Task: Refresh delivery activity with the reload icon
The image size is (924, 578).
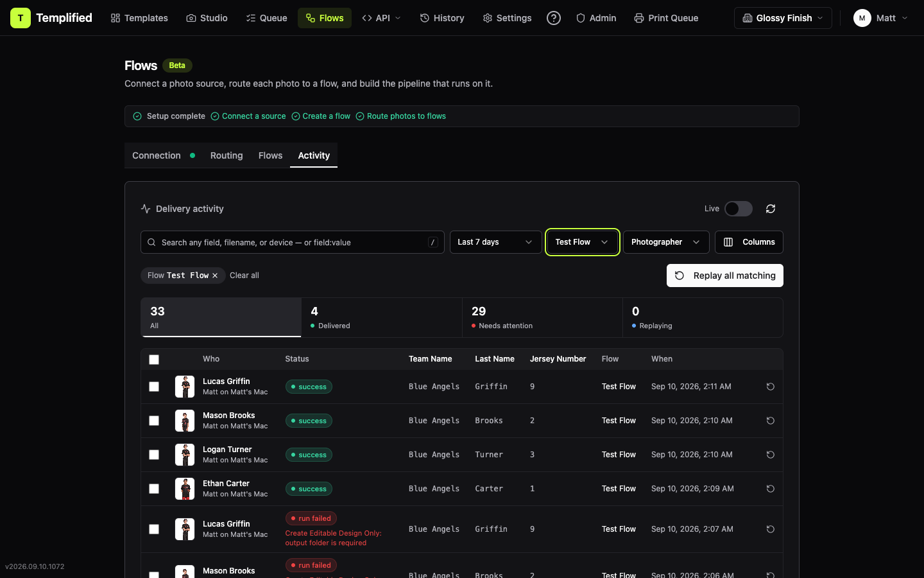Action: pos(771,209)
